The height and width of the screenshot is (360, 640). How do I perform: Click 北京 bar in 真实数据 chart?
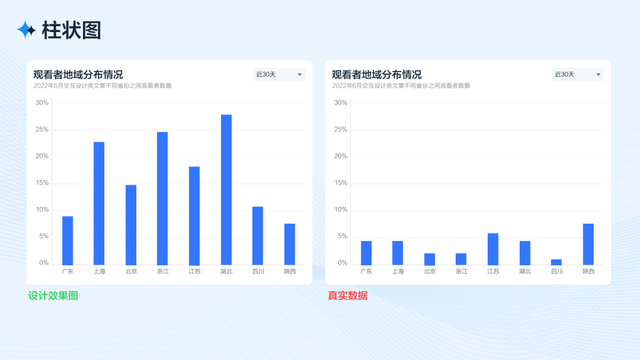(429, 259)
